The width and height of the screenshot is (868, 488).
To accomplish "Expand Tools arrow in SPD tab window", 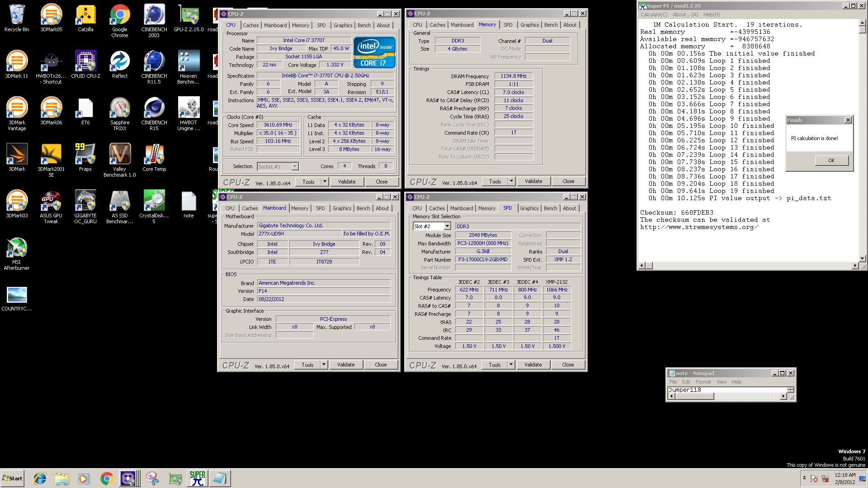I will point(511,365).
